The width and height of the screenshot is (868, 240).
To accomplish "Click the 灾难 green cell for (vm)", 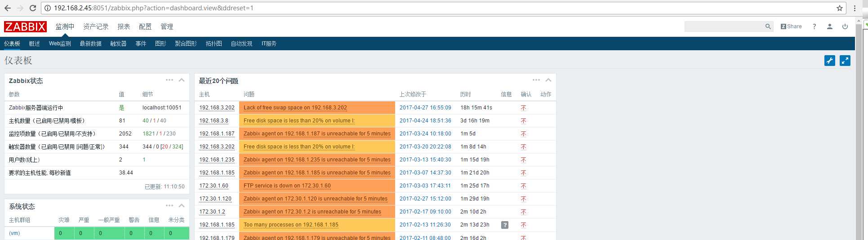I will [x=64, y=233].
